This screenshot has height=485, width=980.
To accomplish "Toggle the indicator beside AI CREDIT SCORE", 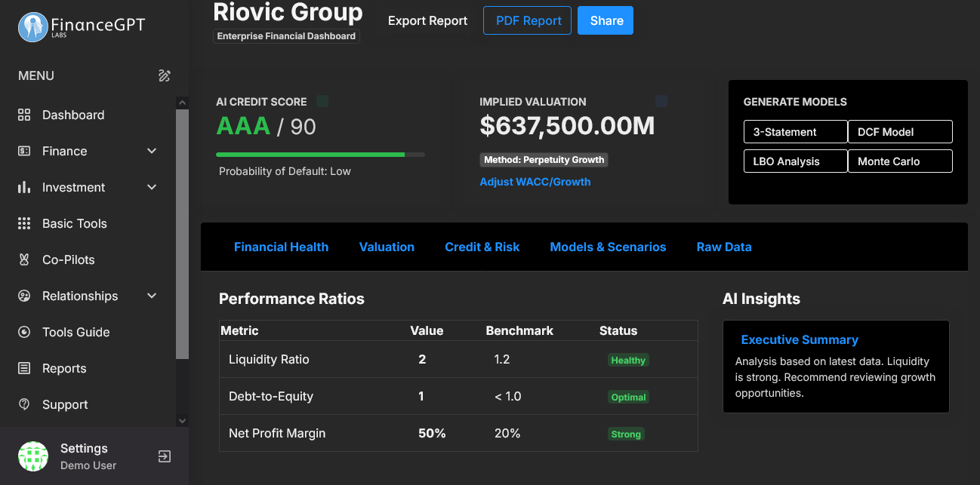I will pos(322,100).
